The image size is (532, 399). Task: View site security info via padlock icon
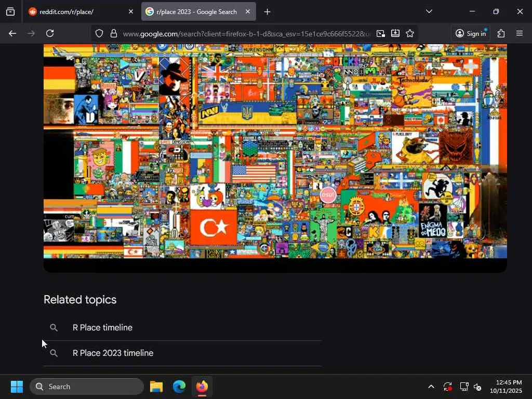(114, 33)
